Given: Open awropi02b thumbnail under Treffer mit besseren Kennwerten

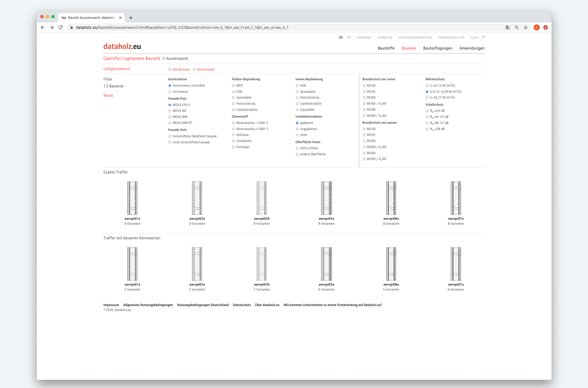Looking at the screenshot, I should pos(262,264).
